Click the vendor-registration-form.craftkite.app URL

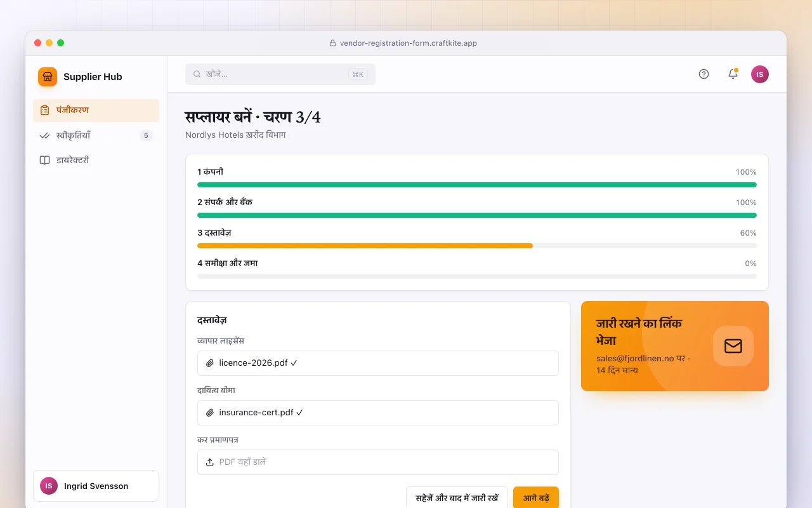click(409, 43)
